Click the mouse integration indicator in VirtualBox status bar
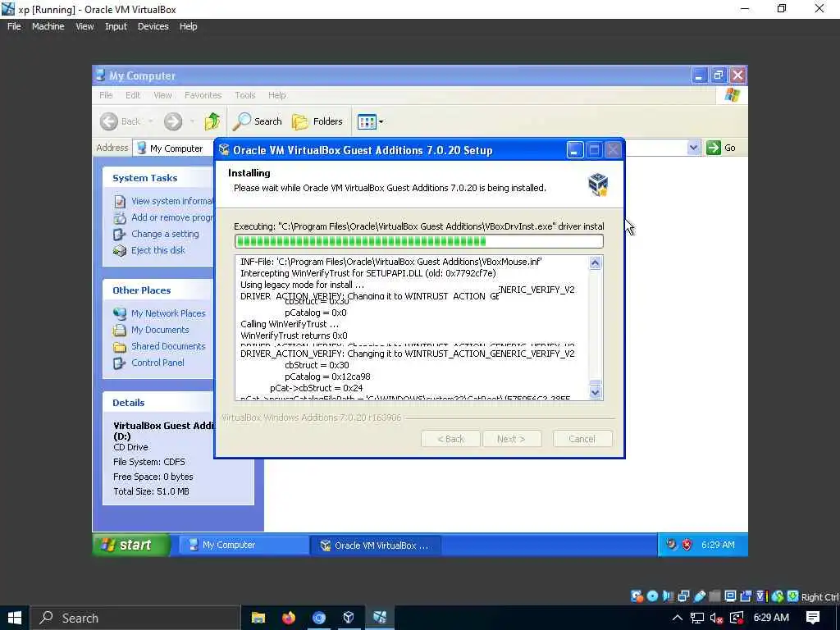840x630 pixels. (x=778, y=596)
